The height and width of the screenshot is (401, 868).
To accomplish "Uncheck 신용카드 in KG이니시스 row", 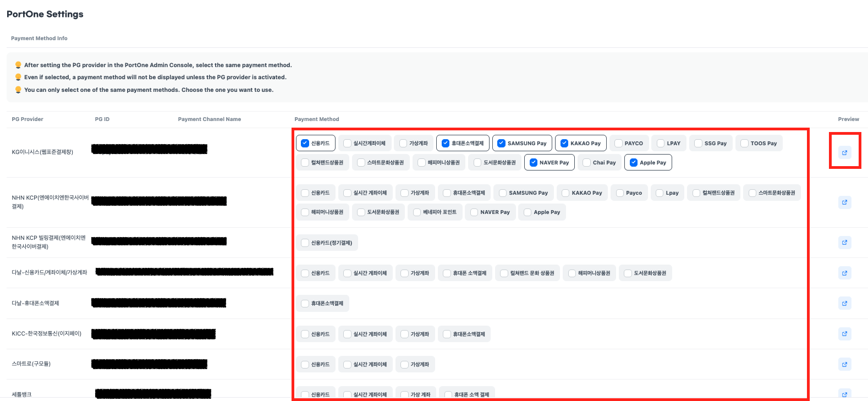I will coord(305,144).
